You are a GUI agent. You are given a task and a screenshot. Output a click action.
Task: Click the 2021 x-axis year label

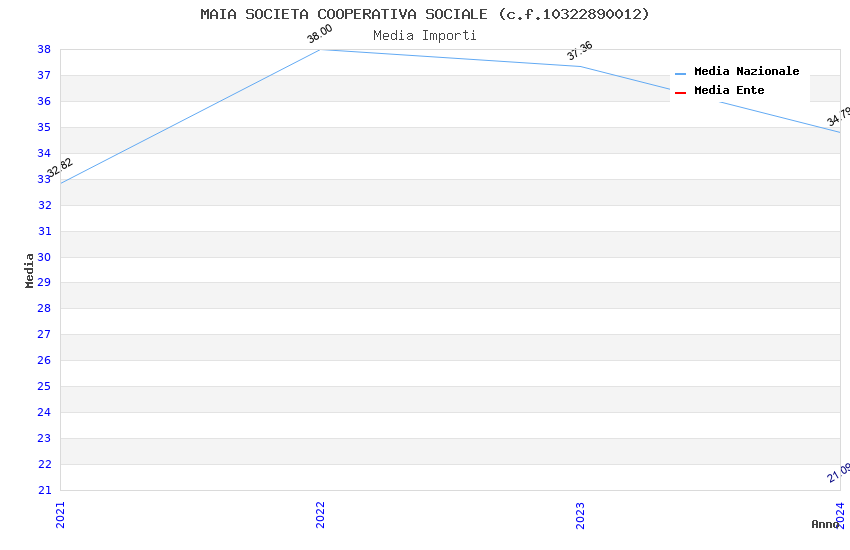click(x=60, y=515)
